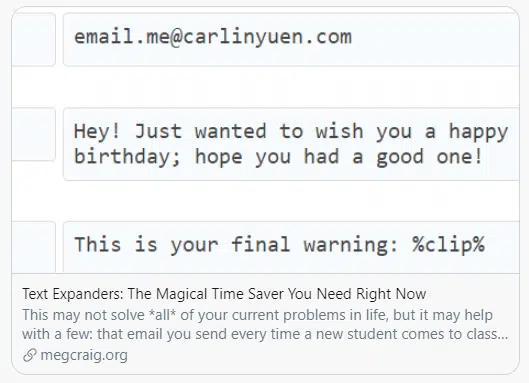Image resolution: width=529 pixels, height=383 pixels.
Task: Open the megcraig.org domain link
Action: tap(84, 355)
